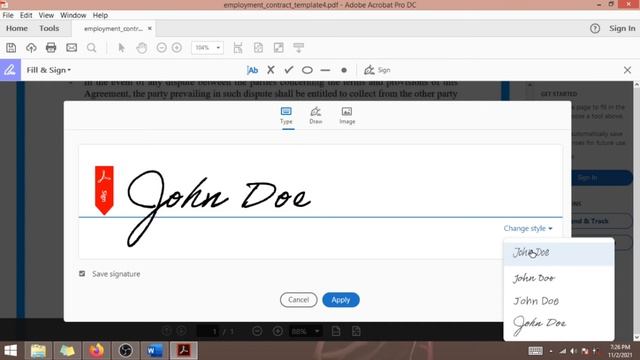Screen dimensions: 640x360
Task: Open the View menu
Action: 46,15
